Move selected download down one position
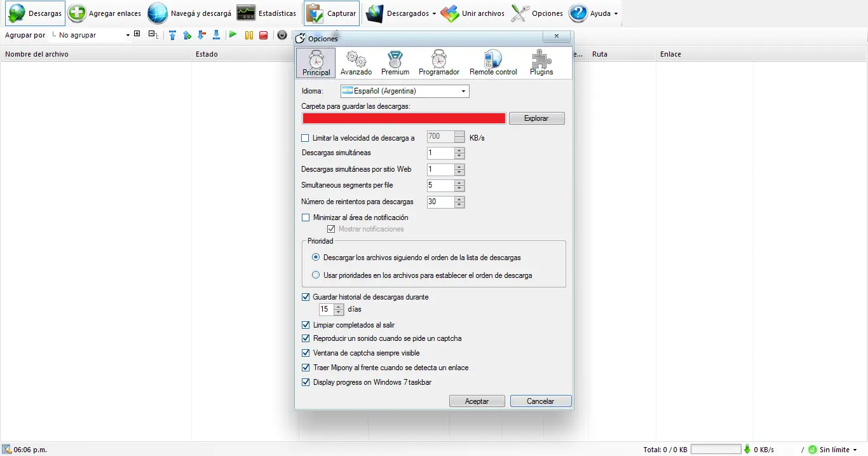The image size is (868, 456). 201,35
